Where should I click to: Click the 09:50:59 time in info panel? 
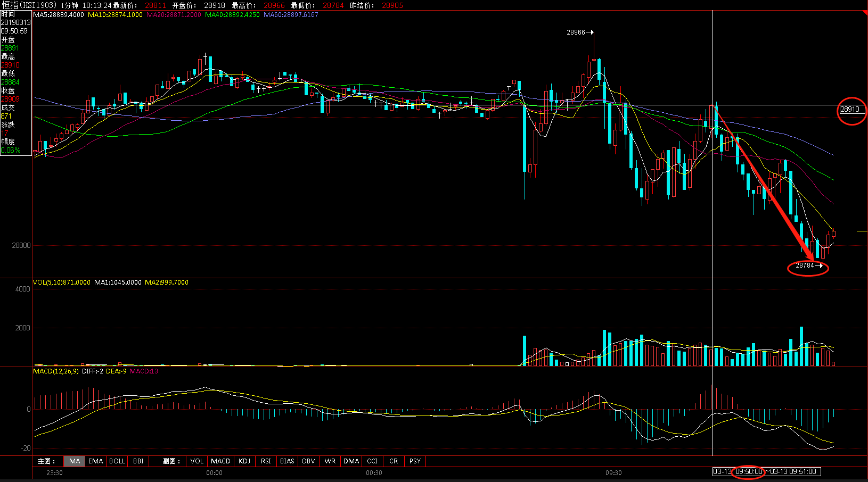coord(14,31)
